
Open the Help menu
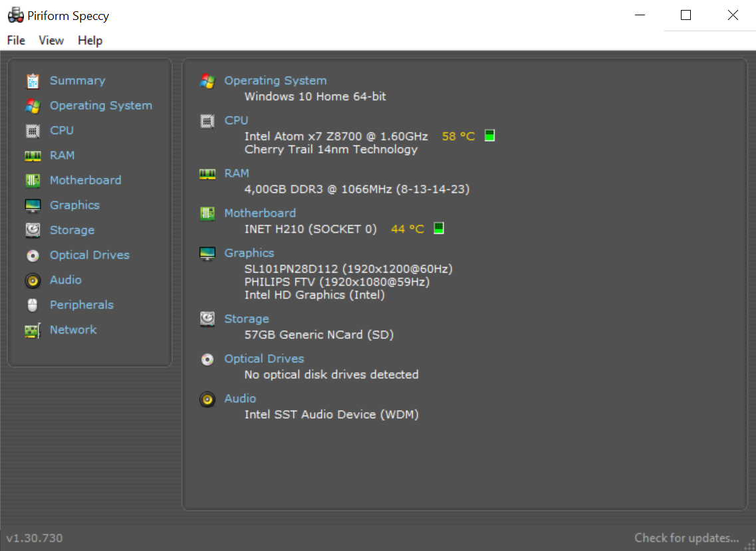click(90, 41)
